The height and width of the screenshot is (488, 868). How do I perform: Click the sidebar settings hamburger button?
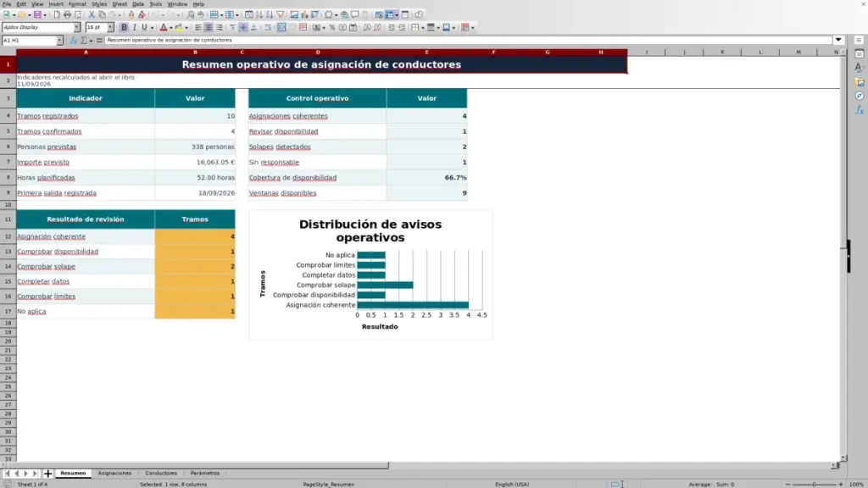coord(860,41)
